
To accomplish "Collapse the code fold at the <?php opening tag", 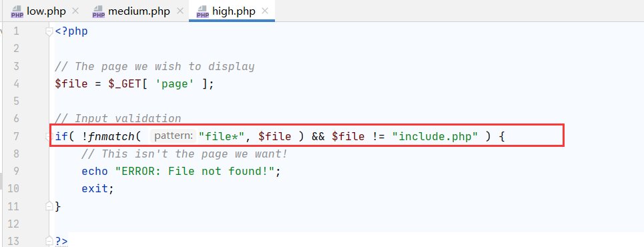I will 49,31.
